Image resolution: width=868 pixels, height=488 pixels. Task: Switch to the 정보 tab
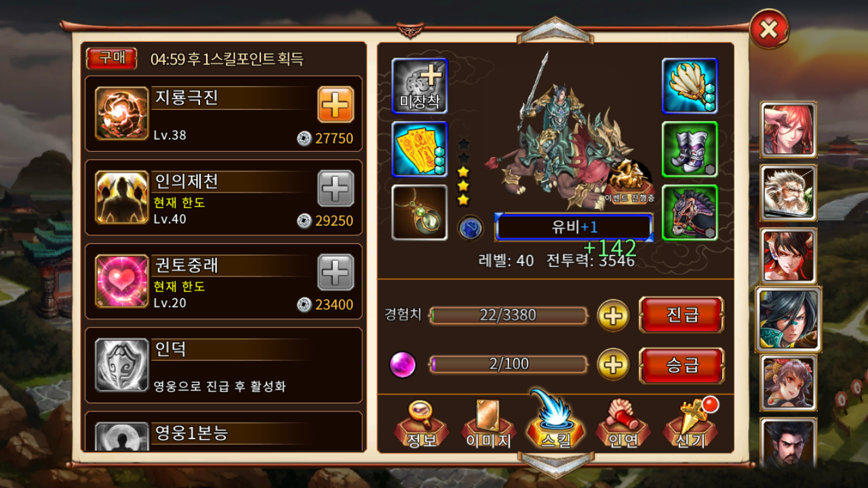[x=422, y=424]
